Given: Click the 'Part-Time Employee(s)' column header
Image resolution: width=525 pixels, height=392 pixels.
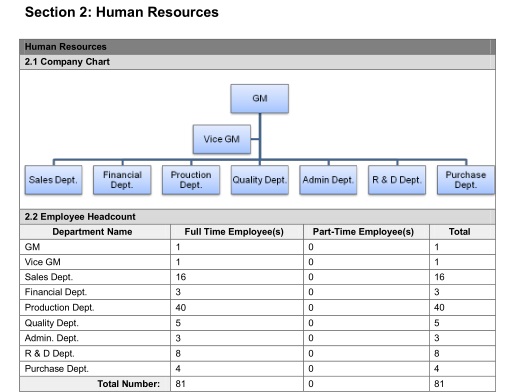Looking at the screenshot, I should tap(363, 232).
